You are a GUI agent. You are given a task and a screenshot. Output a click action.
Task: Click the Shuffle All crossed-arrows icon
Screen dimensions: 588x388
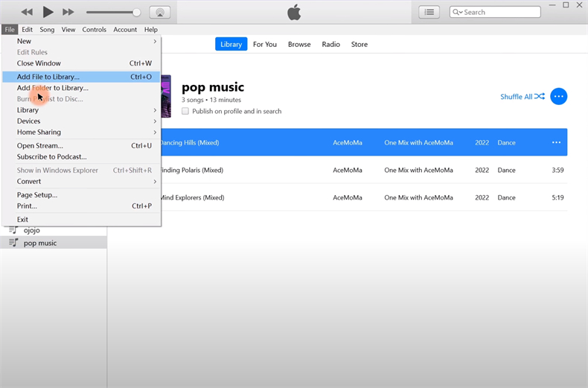click(540, 96)
